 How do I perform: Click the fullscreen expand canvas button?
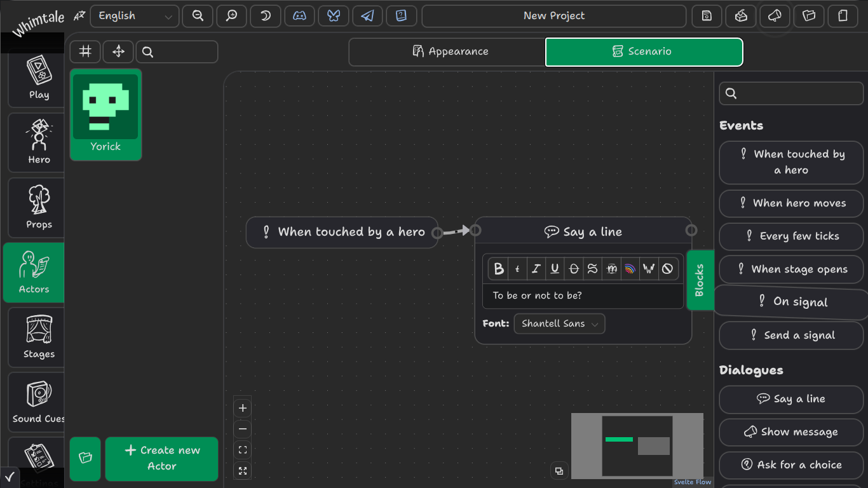(242, 471)
